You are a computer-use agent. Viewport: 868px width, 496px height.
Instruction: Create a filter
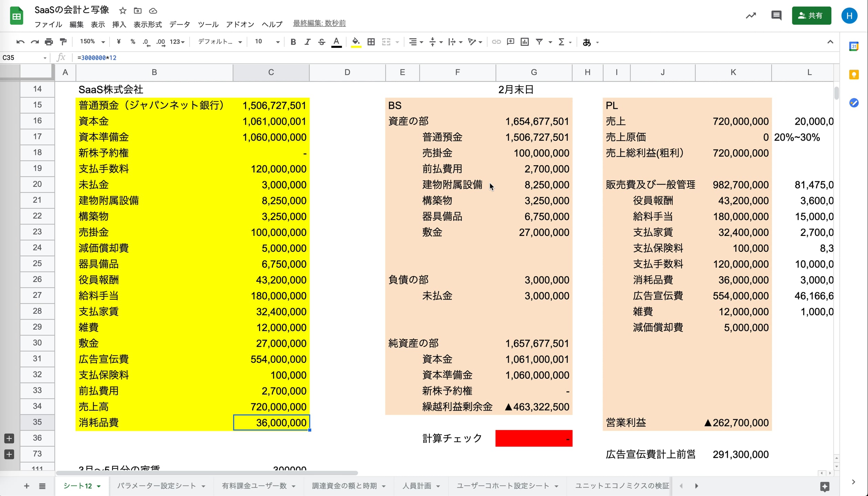pyautogui.click(x=539, y=42)
